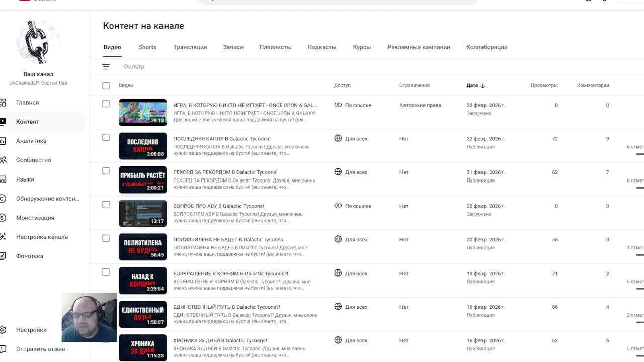Select the Видео tab

coord(112,47)
